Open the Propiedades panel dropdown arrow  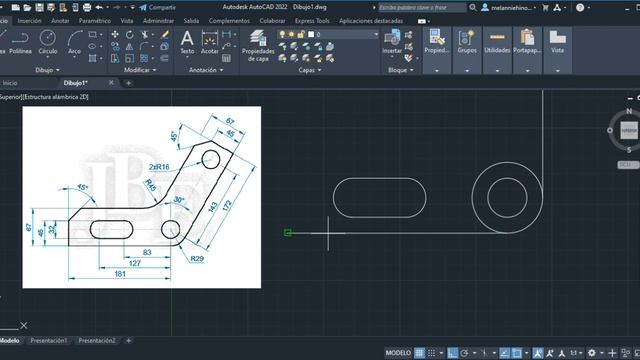point(437,71)
